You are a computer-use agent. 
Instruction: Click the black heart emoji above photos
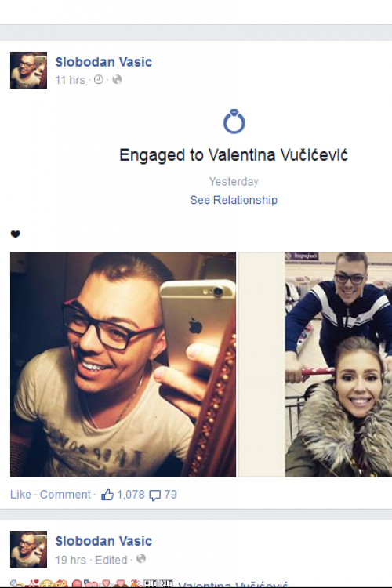[16, 234]
